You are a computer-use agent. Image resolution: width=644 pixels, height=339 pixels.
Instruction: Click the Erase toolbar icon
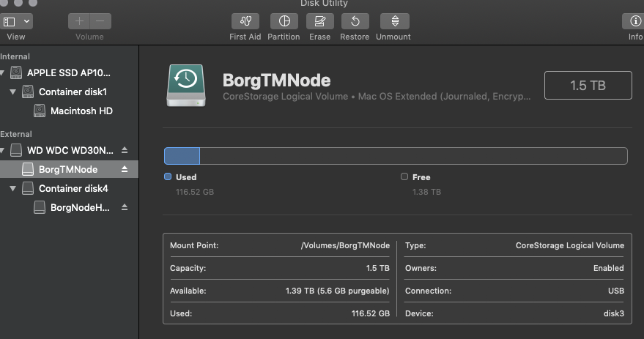pos(320,21)
